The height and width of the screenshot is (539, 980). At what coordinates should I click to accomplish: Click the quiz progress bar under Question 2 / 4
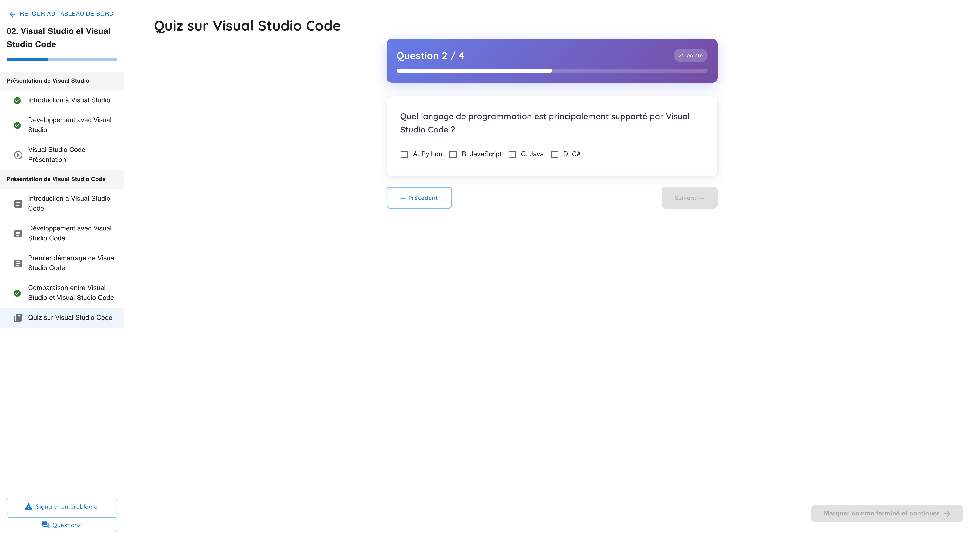(x=552, y=71)
